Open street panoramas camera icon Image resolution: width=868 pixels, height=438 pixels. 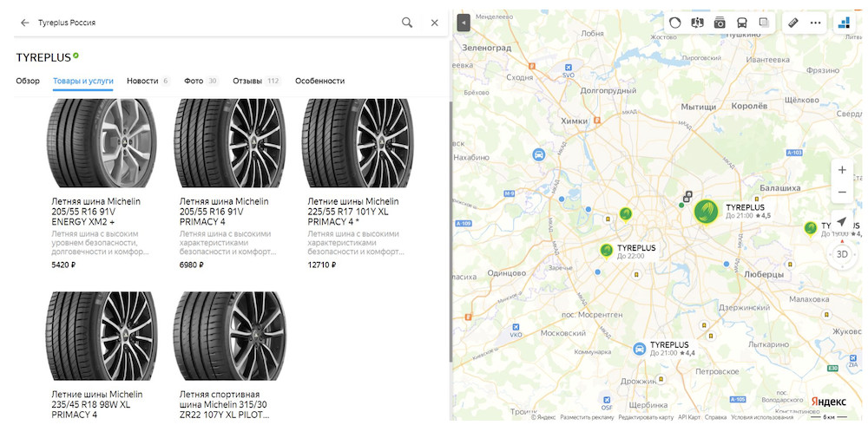[x=720, y=23]
